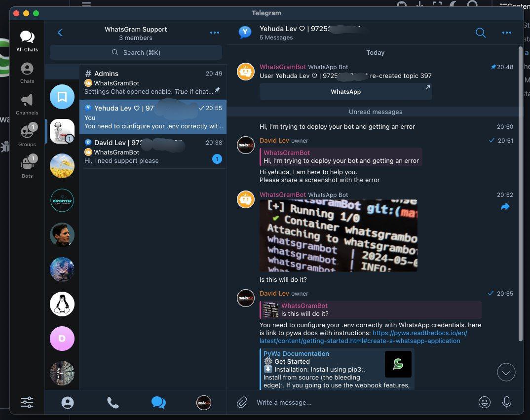
Task: Open the WhatsGram Support group avatar
Action: (x=62, y=131)
